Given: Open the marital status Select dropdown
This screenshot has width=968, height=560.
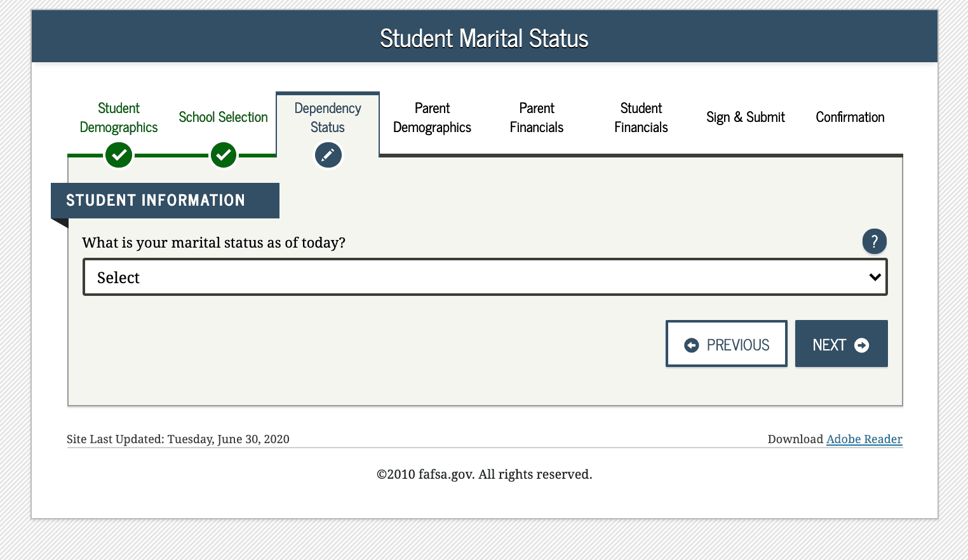Looking at the screenshot, I should pyautogui.click(x=485, y=277).
